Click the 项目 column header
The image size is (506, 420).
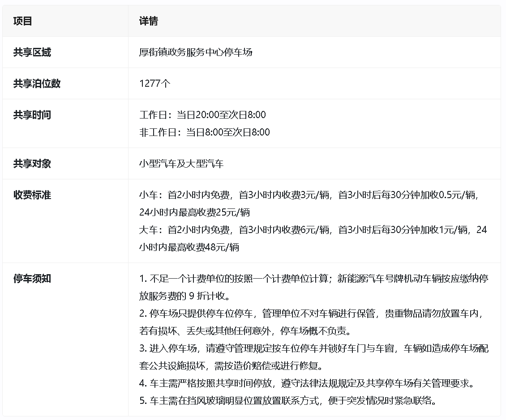click(23, 21)
